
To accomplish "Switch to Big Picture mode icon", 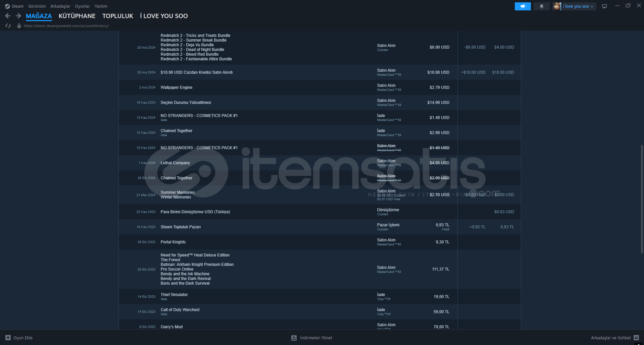I will [x=604, y=6].
